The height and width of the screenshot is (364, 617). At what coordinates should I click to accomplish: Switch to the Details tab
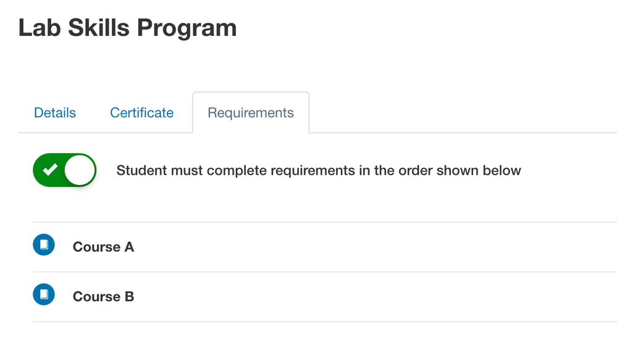click(55, 113)
